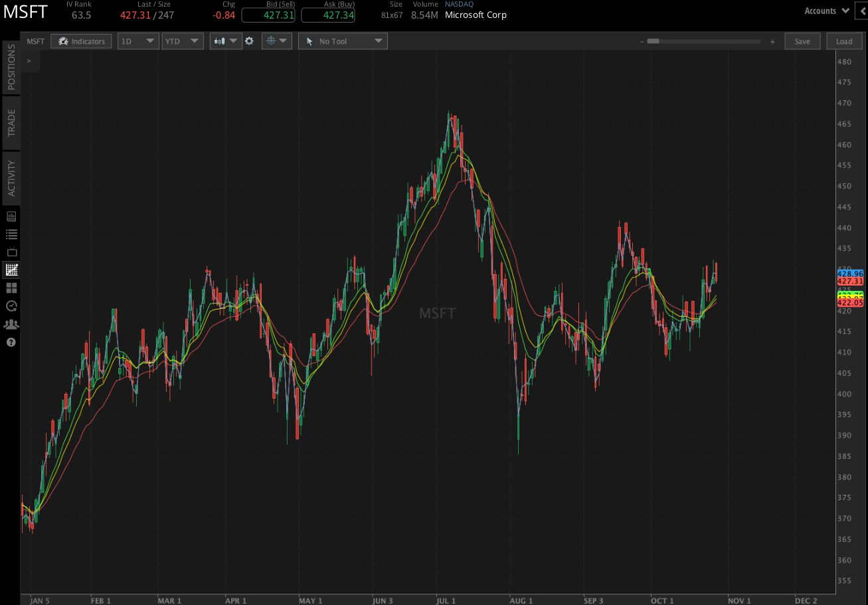Viewport: 868px width, 605px height.
Task: Open the Indicators editor
Action: click(81, 41)
